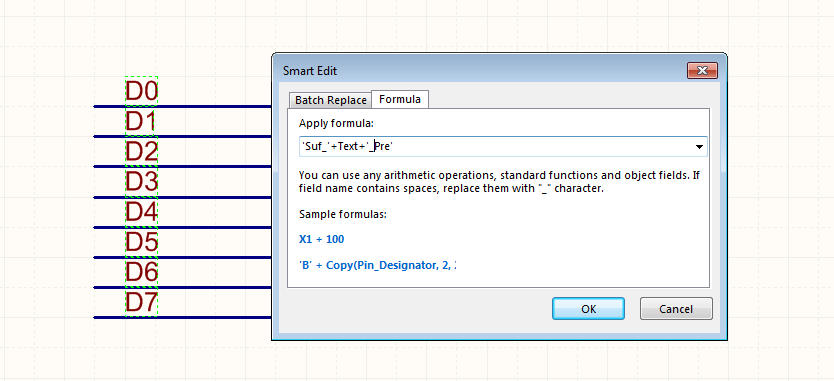834x381 pixels.
Task: Confirm with the OK button
Action: 588,309
